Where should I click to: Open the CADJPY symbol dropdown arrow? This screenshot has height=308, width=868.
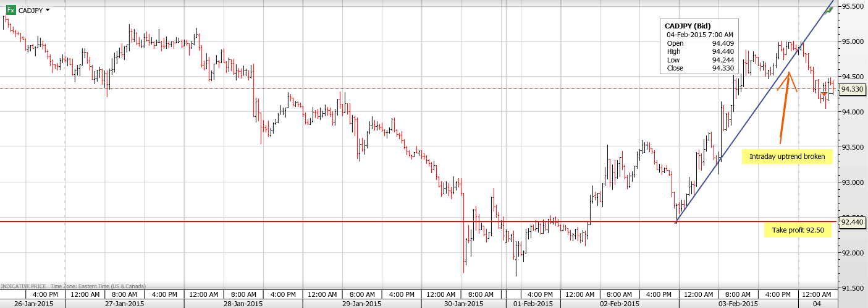(x=48, y=10)
